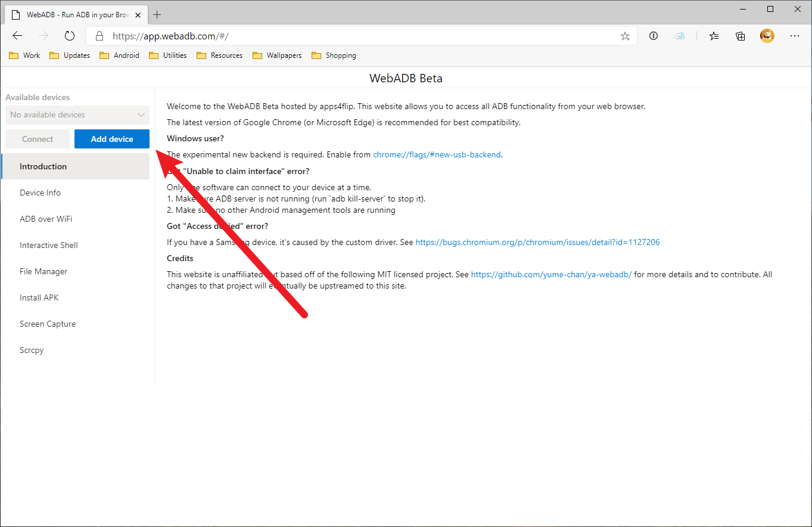This screenshot has width=812, height=527.
Task: Go back to the previous page
Action: [17, 36]
